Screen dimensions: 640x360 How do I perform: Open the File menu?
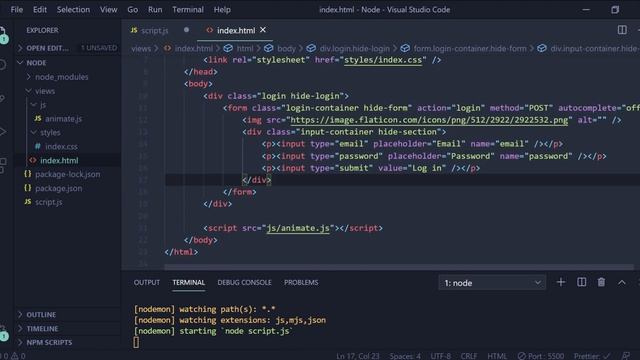(16, 9)
